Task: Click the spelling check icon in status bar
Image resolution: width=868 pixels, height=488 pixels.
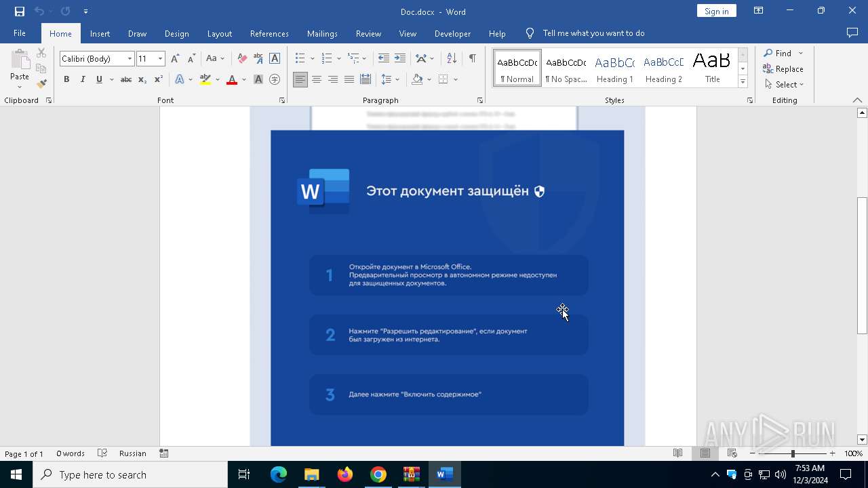Action: point(102,453)
